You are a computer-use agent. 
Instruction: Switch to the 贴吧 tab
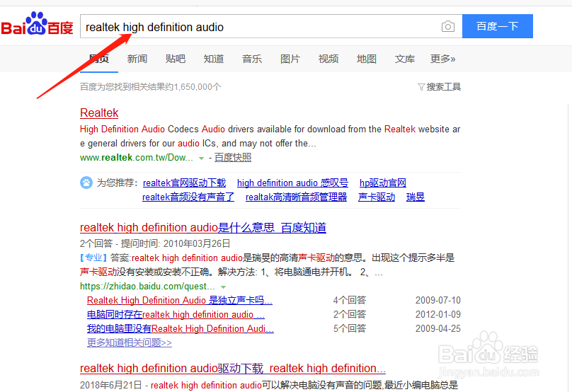[176, 59]
